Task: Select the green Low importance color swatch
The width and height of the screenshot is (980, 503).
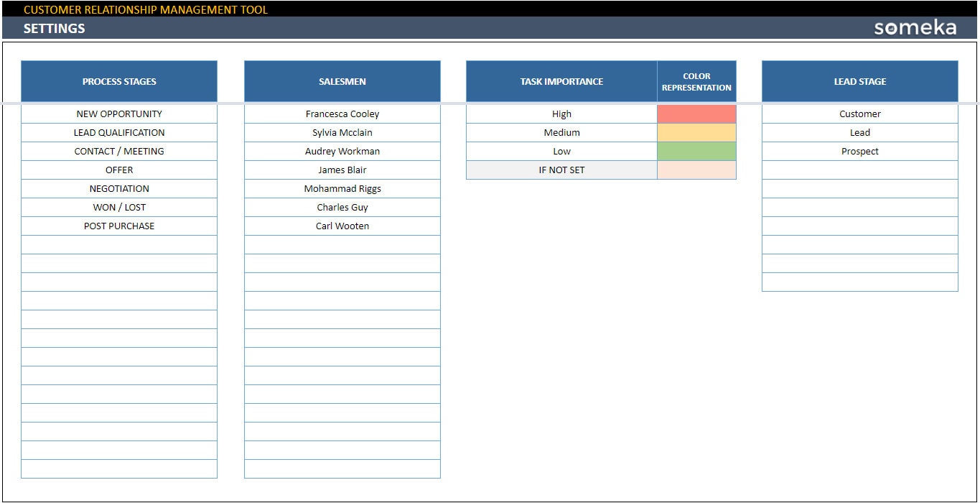Action: tap(696, 151)
